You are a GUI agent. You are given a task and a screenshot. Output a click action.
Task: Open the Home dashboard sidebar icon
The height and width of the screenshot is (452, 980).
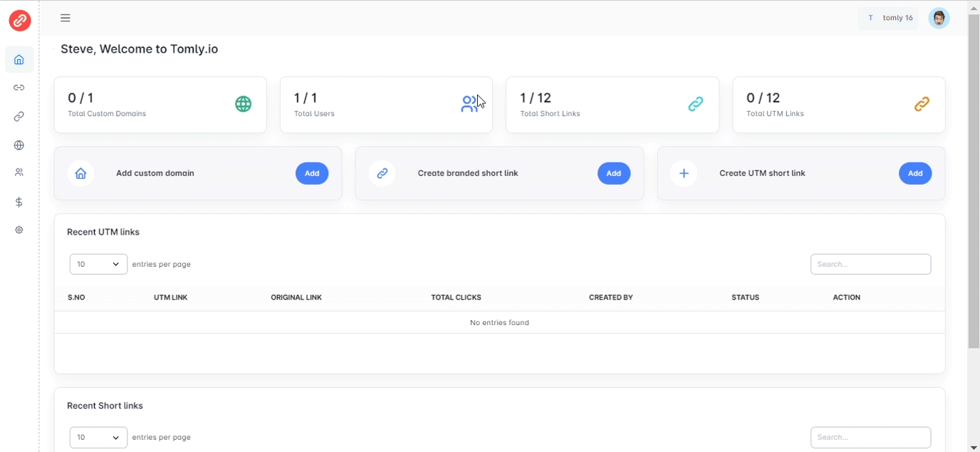click(19, 60)
